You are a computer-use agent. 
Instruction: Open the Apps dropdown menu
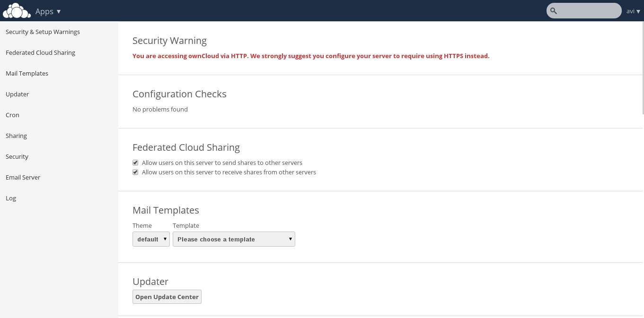(x=48, y=11)
